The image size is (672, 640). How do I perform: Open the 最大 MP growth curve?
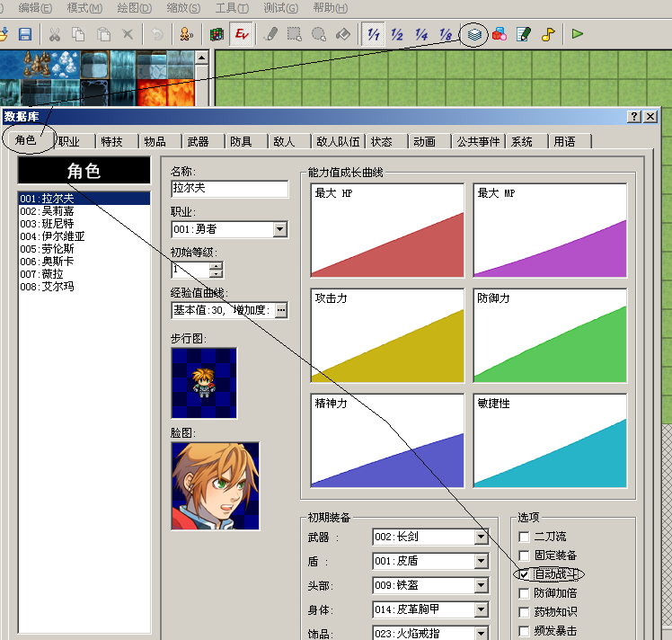[550, 230]
